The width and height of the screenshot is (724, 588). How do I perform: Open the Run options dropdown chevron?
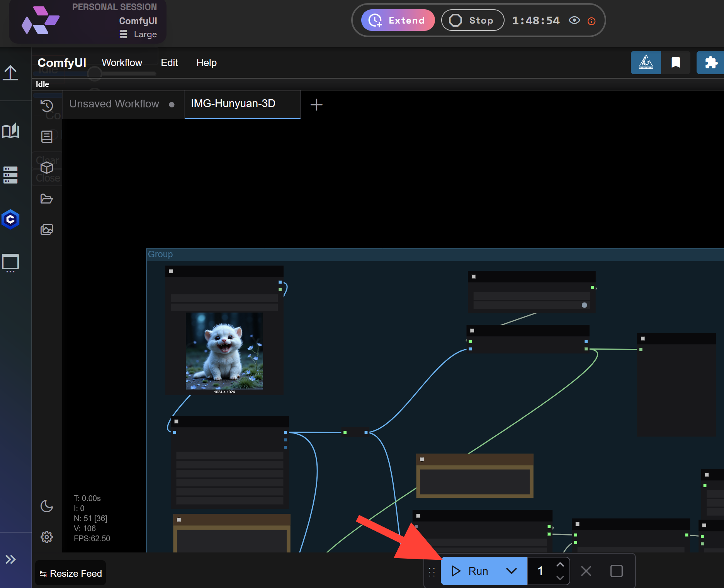(x=512, y=571)
